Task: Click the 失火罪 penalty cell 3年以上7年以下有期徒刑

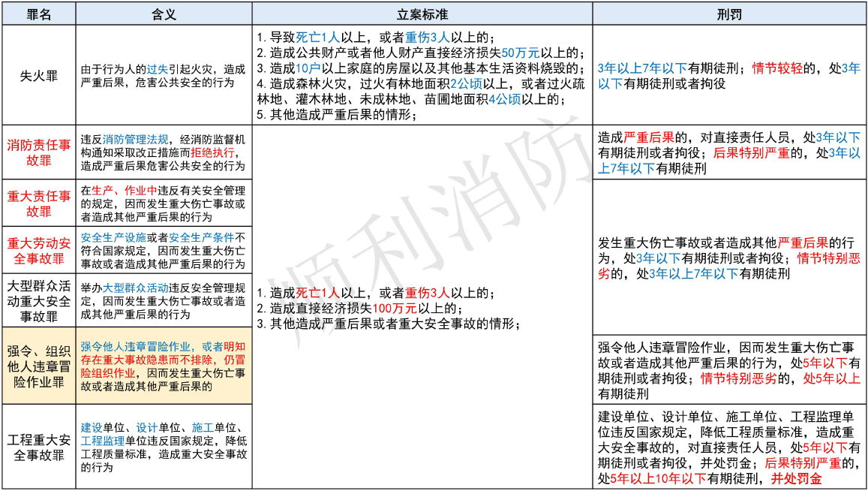Action: point(729,75)
